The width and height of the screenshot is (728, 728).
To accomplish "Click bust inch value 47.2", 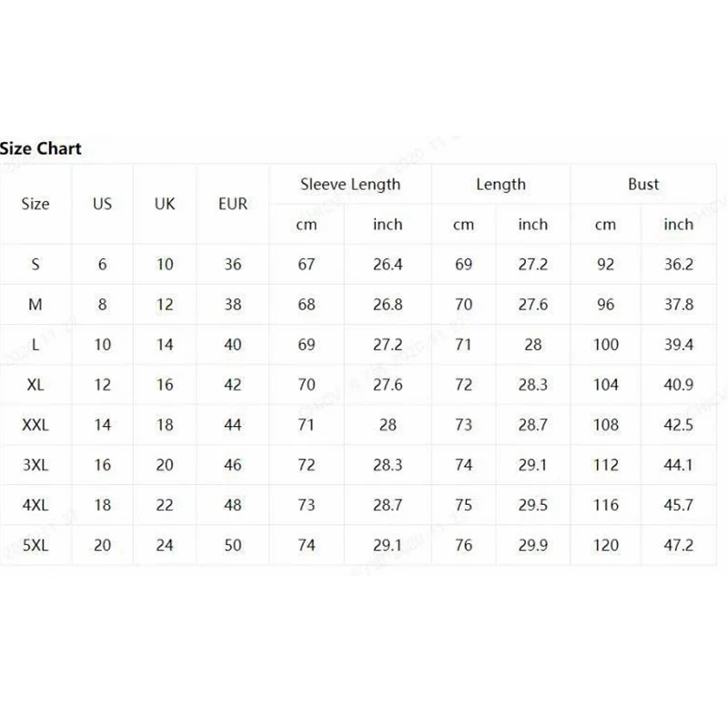I will click(x=678, y=545).
